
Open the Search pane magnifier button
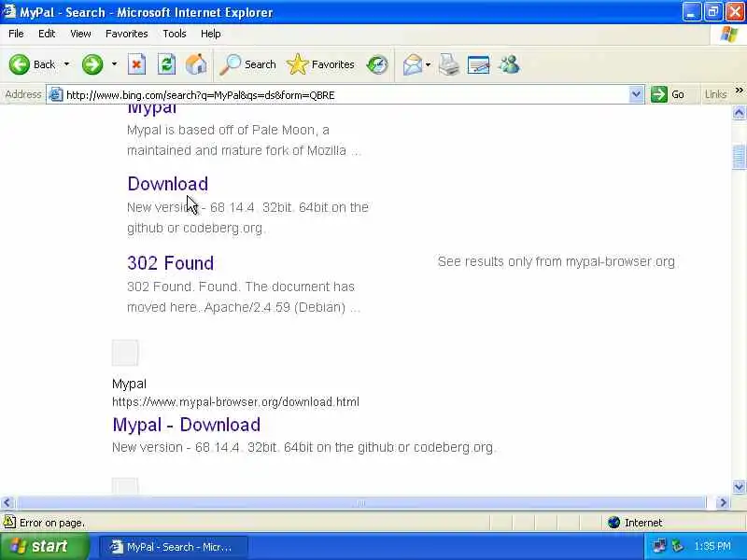click(x=247, y=64)
